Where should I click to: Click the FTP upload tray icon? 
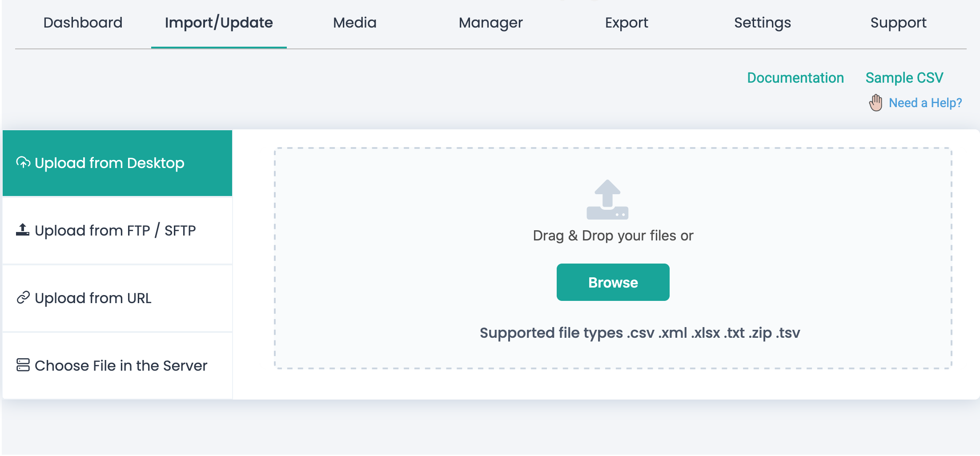pos(23,230)
